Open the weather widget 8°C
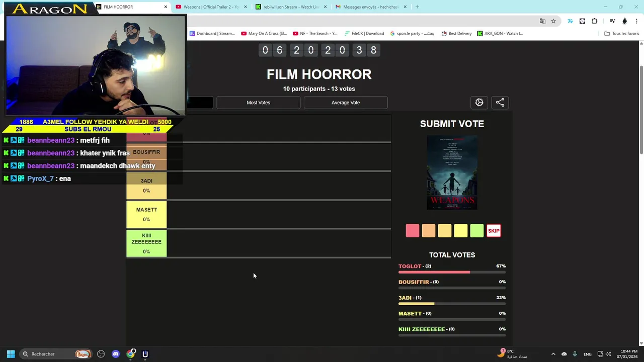The image size is (644, 362). (513, 354)
